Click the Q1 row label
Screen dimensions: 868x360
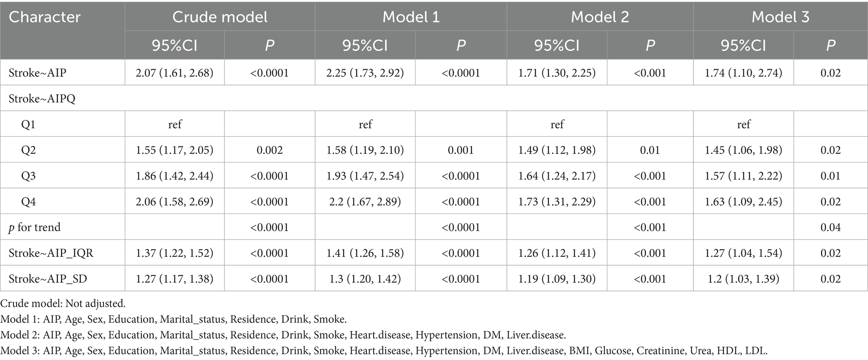tap(28, 124)
